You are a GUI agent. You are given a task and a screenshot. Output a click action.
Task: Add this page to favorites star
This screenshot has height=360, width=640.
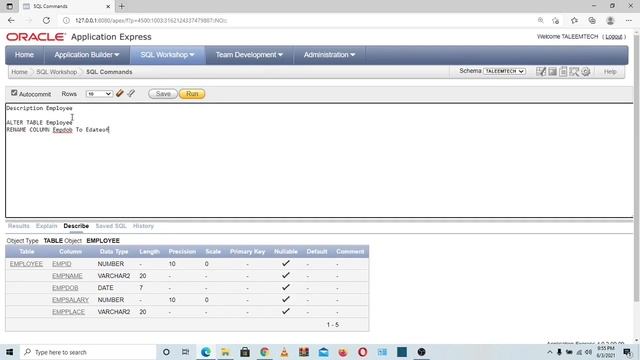(555, 20)
